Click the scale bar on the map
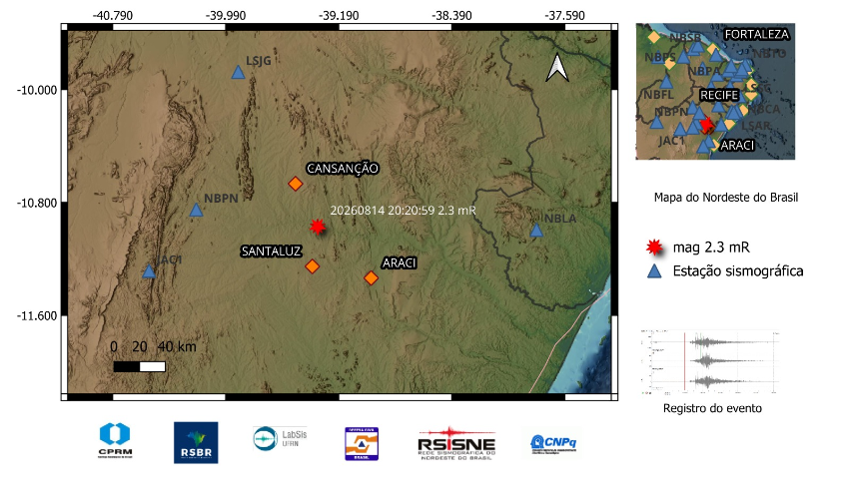The image size is (849, 504). [139, 366]
